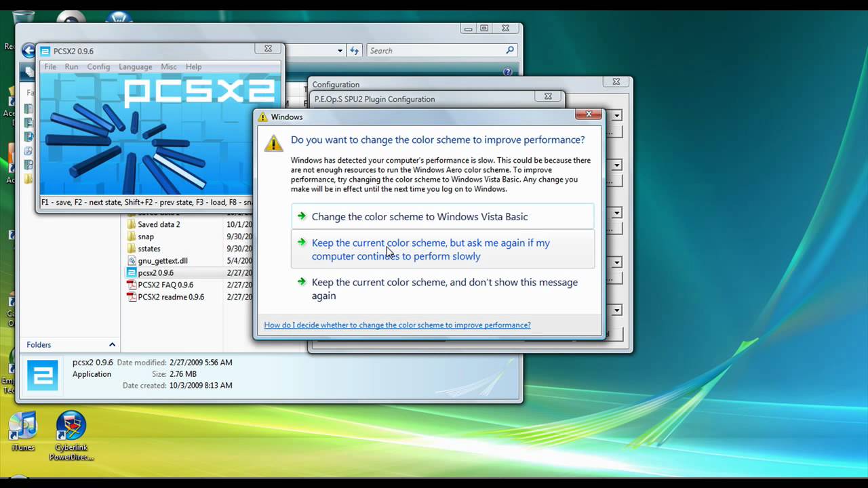This screenshot has height=488, width=868.
Task: Click the magnifier icon in Explorer search box
Action: point(510,50)
